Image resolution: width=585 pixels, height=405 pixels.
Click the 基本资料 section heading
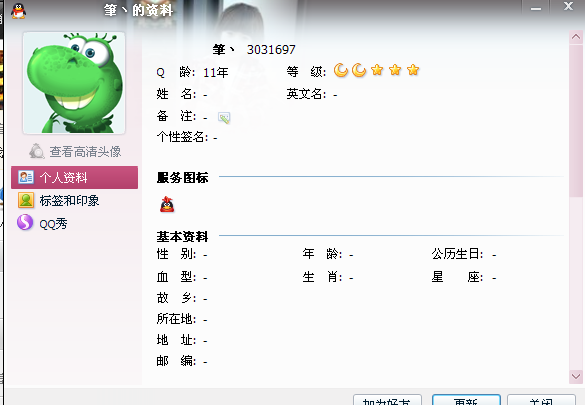pos(182,236)
